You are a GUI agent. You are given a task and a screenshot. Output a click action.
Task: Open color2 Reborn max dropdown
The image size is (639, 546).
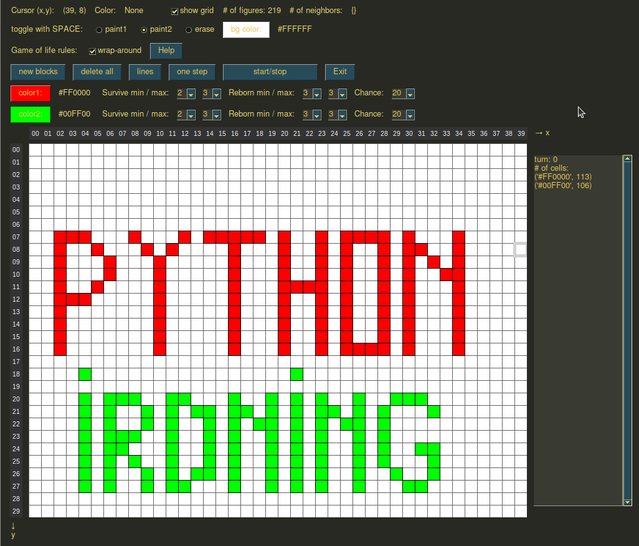(342, 115)
